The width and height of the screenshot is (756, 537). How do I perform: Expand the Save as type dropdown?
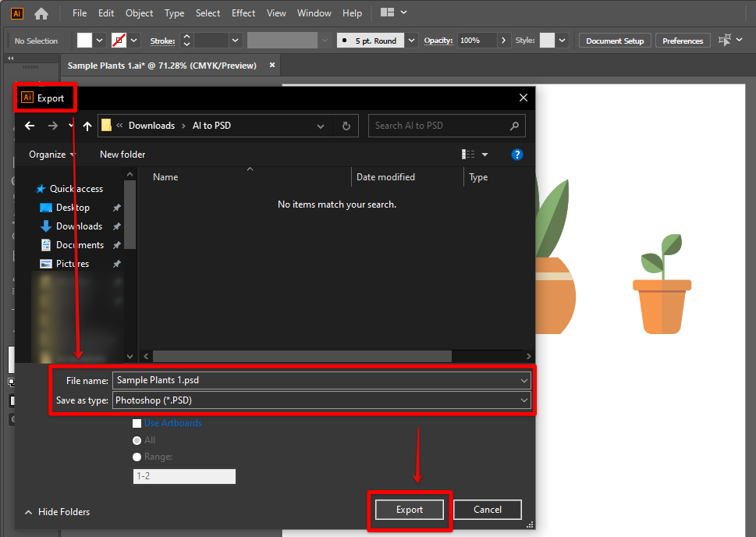coord(524,400)
